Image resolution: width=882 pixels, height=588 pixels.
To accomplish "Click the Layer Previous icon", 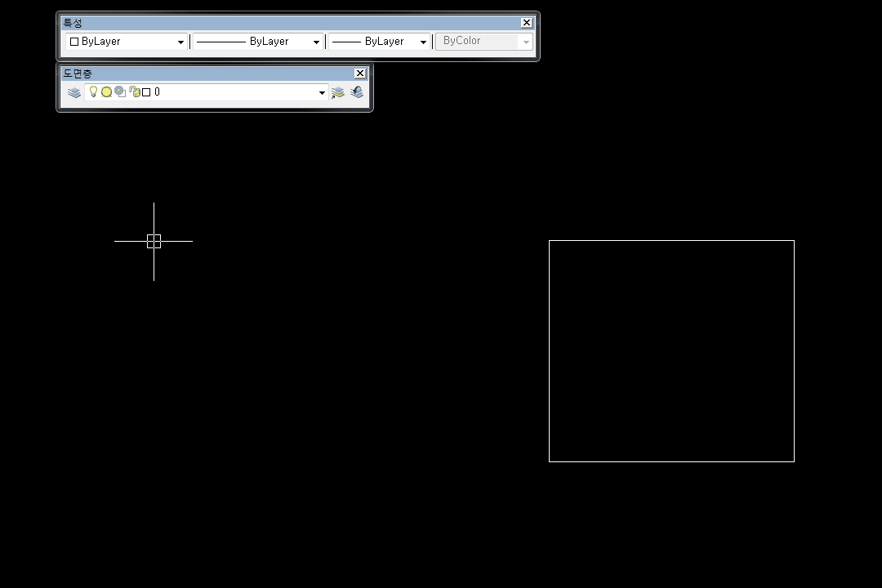I will (x=357, y=91).
